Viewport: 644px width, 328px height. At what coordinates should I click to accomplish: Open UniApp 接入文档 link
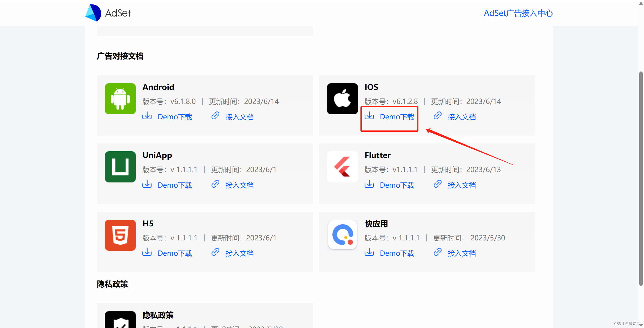(240, 185)
